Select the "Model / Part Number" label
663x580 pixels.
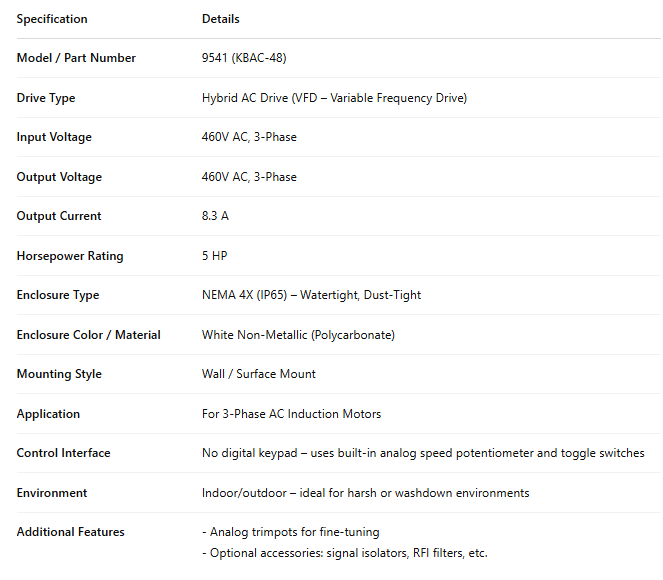76,58
